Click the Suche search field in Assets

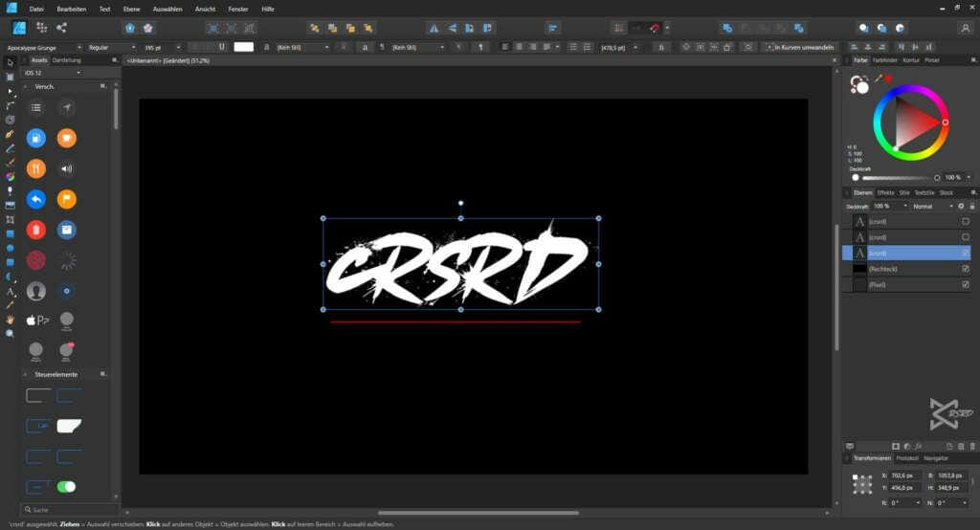tap(67, 510)
